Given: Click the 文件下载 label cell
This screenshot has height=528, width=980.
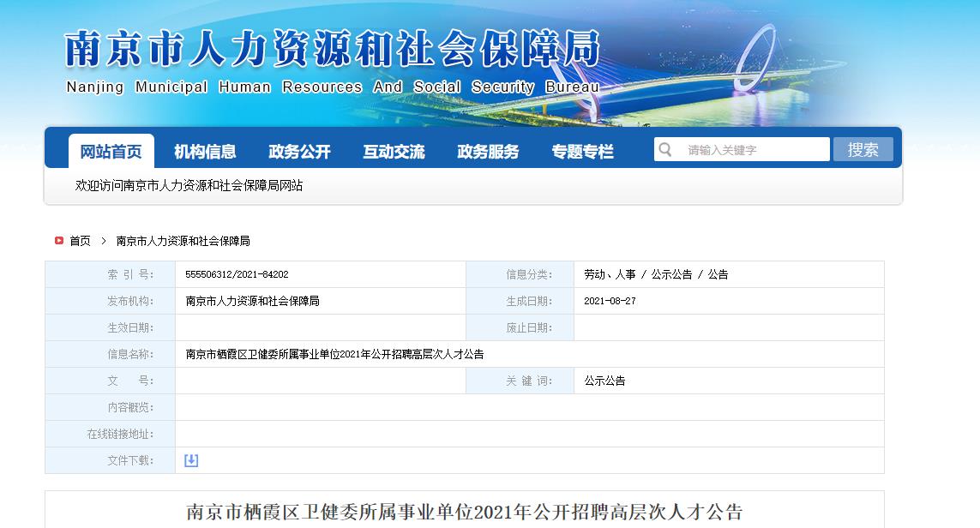Looking at the screenshot, I should coord(110,460).
